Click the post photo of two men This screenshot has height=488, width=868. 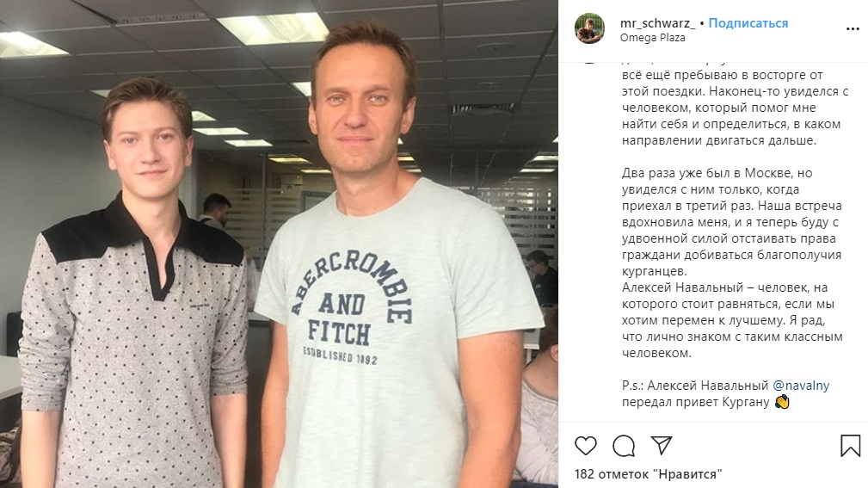point(279,244)
